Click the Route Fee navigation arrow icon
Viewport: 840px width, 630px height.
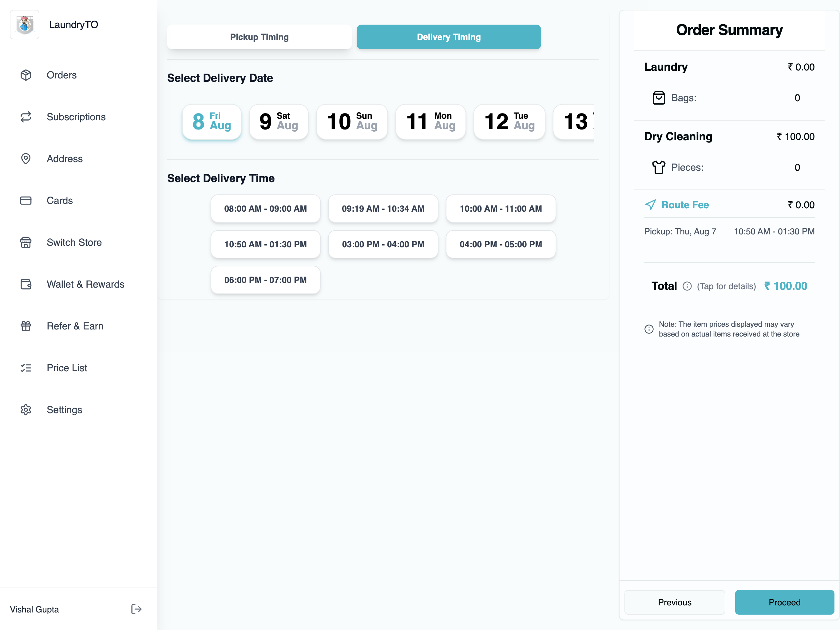[x=651, y=205]
